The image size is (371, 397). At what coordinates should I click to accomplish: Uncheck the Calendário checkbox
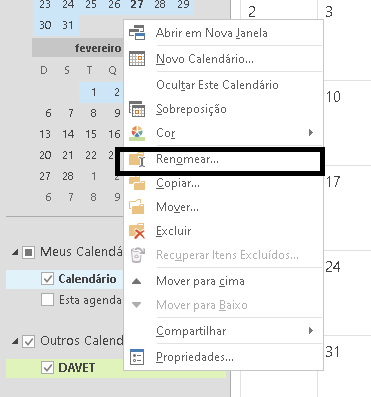(47, 279)
